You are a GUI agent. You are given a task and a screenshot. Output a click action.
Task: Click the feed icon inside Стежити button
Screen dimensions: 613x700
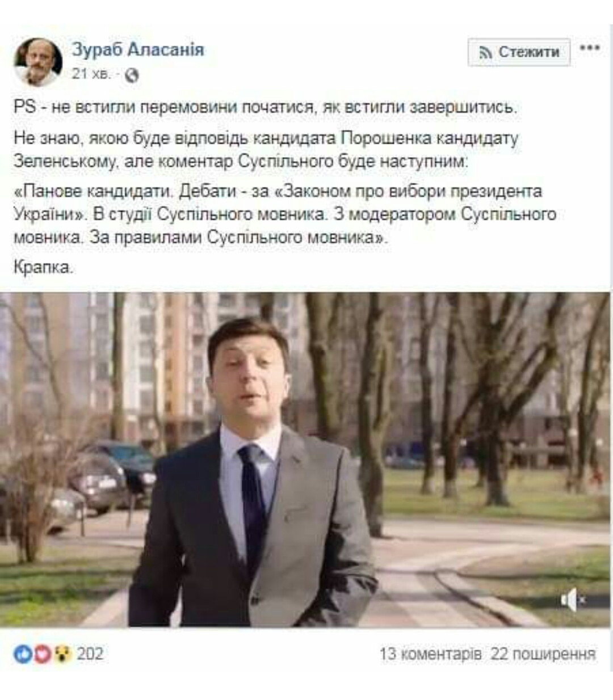point(485,53)
